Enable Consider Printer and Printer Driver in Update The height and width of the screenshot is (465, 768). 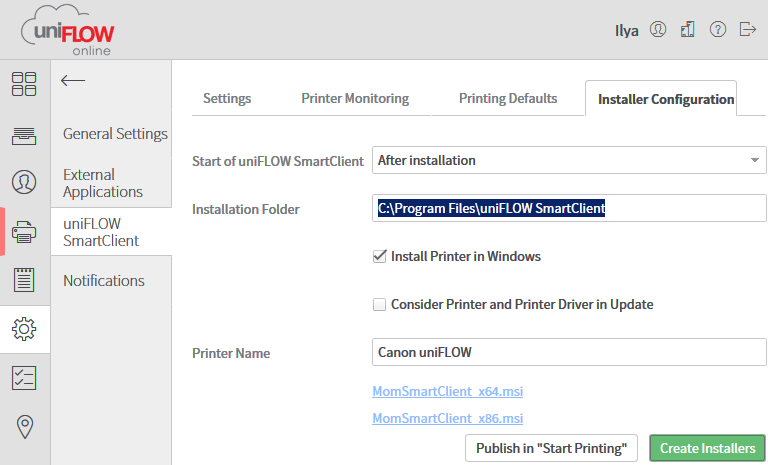pos(379,304)
